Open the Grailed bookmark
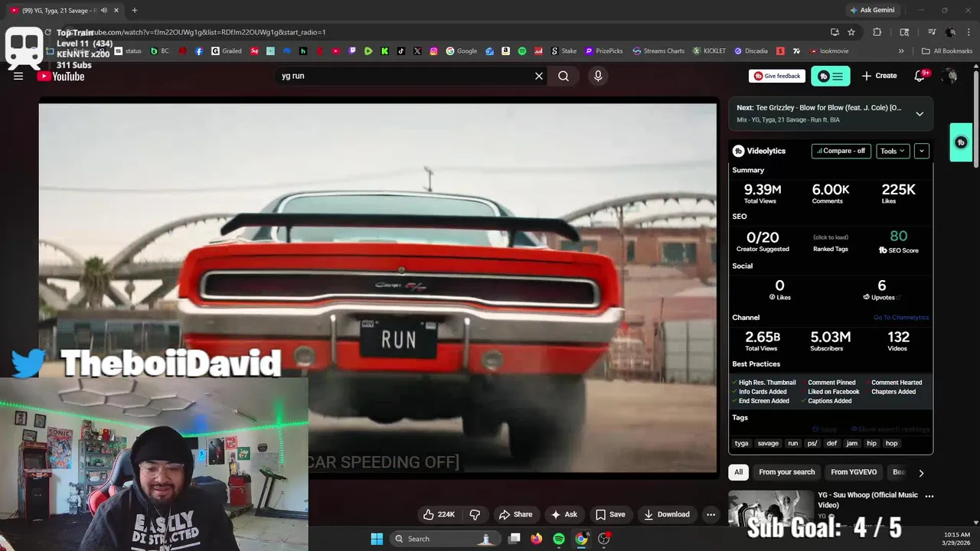This screenshot has height=551, width=980. tap(227, 51)
